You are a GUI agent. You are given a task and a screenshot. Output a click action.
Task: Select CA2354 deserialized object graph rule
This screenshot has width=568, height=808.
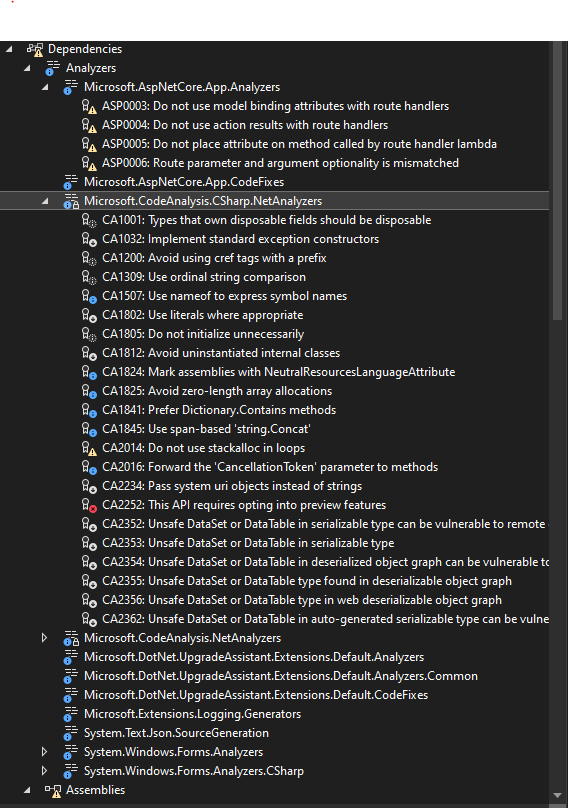click(x=325, y=562)
